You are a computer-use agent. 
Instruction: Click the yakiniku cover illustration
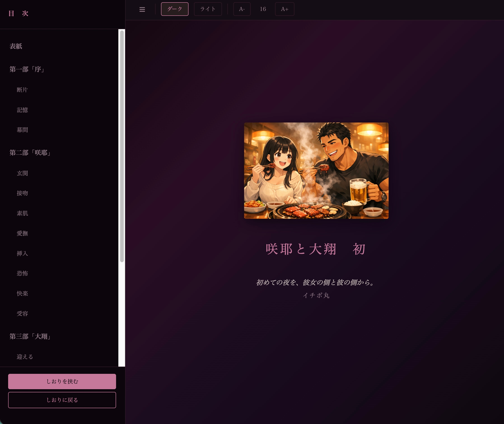[316, 171]
